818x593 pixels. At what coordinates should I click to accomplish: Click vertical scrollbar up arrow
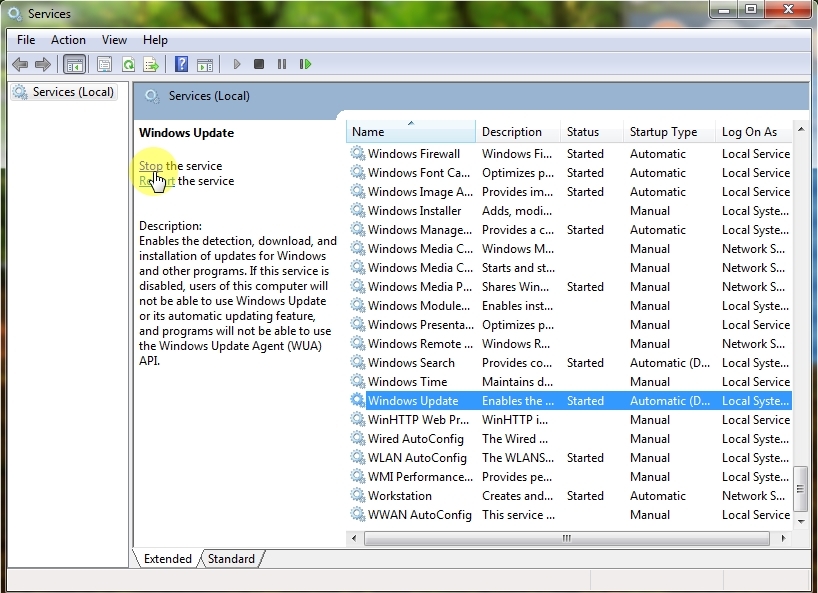click(x=801, y=129)
